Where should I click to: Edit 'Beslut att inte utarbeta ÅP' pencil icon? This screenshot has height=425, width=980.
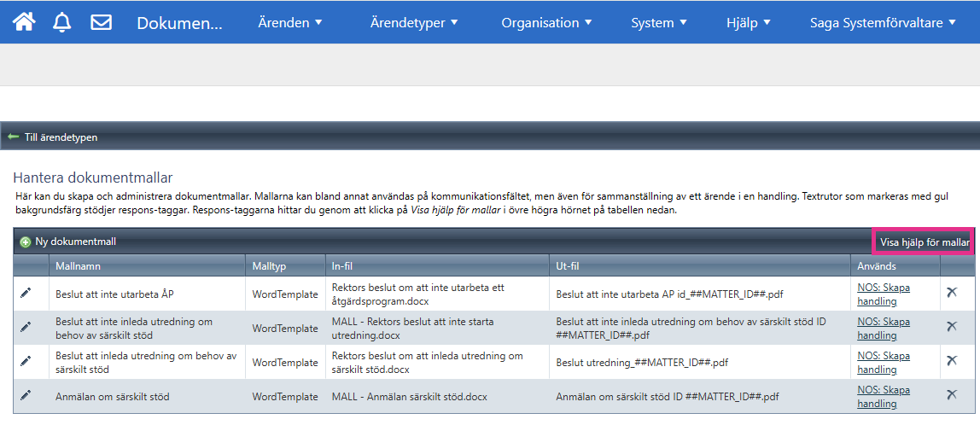point(26,293)
